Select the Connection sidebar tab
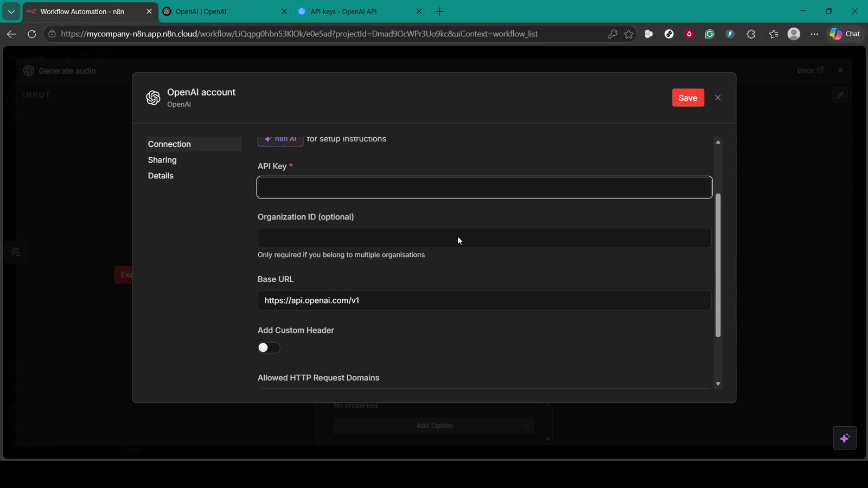This screenshot has height=488, width=868. pyautogui.click(x=194, y=144)
